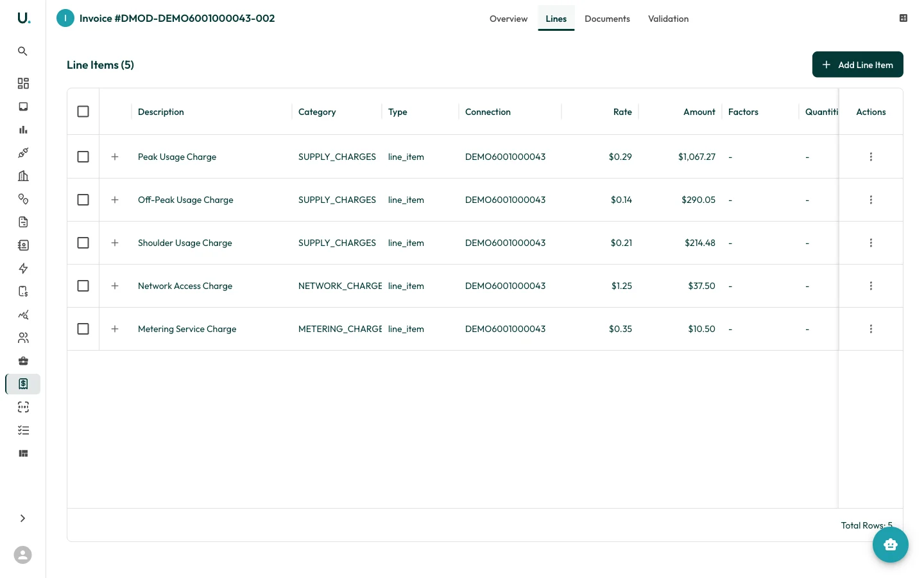Switch to the Validation tab
Viewport: 924px width, 578px height.
(668, 19)
